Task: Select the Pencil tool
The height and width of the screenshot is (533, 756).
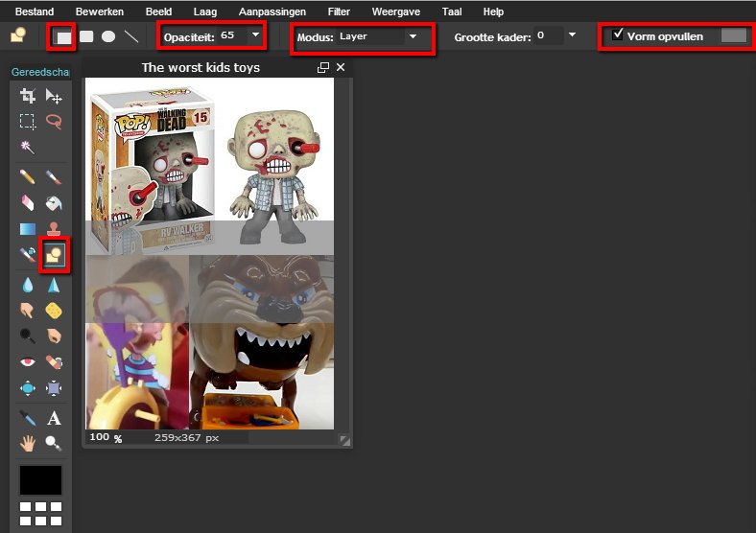Action: (x=28, y=177)
